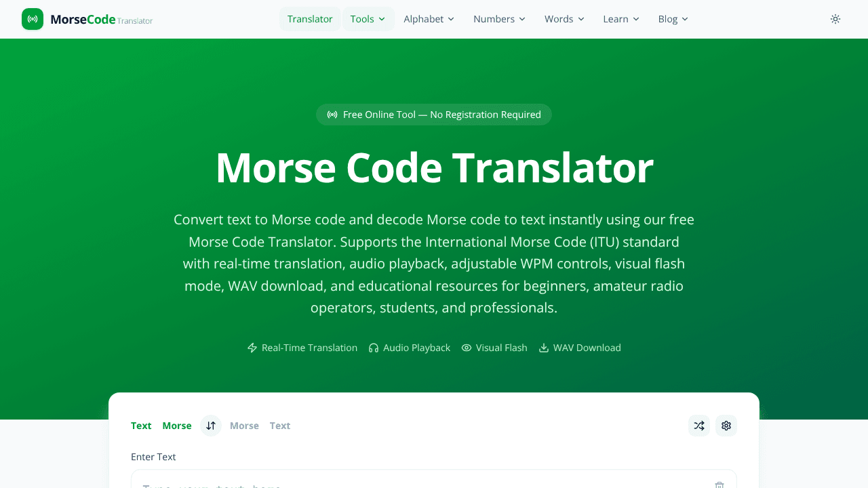Click the Free Online Tool badge

pos(434,115)
